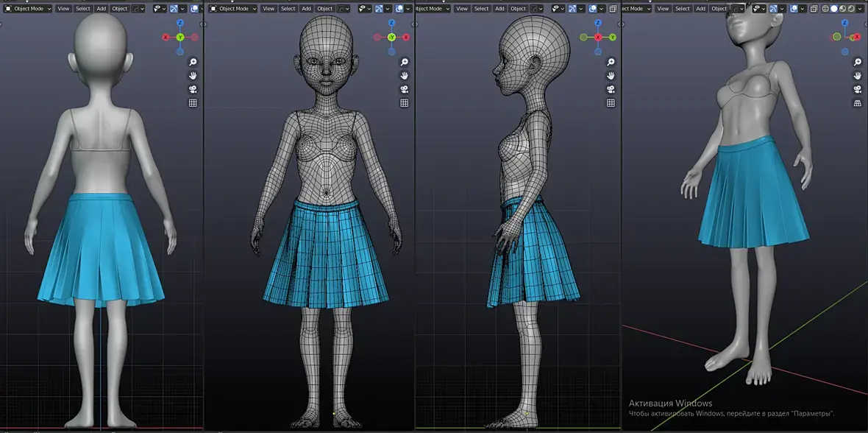
Task: Switch perspective viewport to rendered shading
Action: coord(851,8)
